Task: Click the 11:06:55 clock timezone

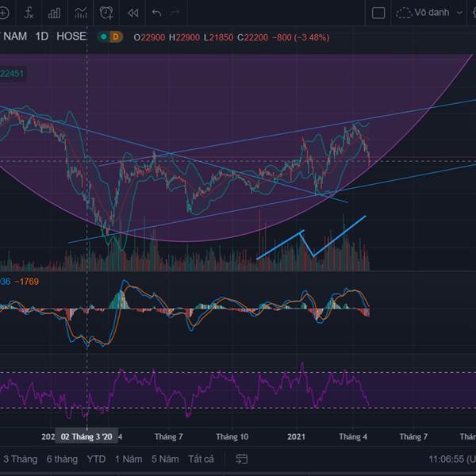Action: [452, 459]
